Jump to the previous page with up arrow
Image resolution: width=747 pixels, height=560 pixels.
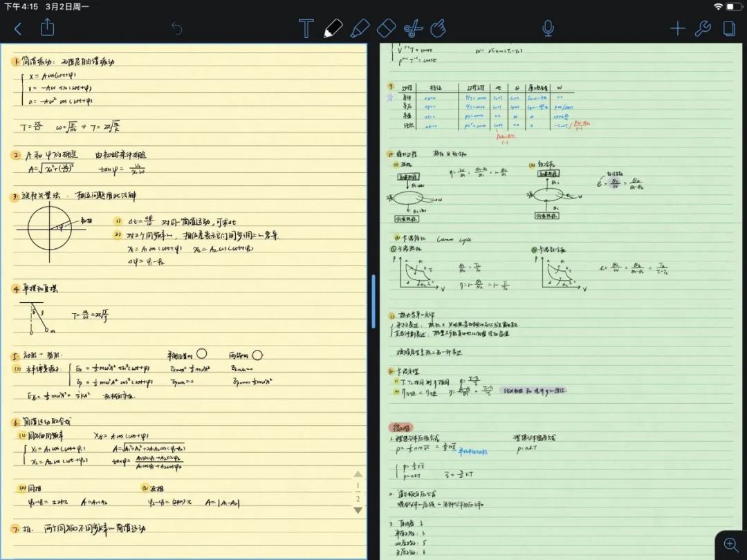coord(358,474)
